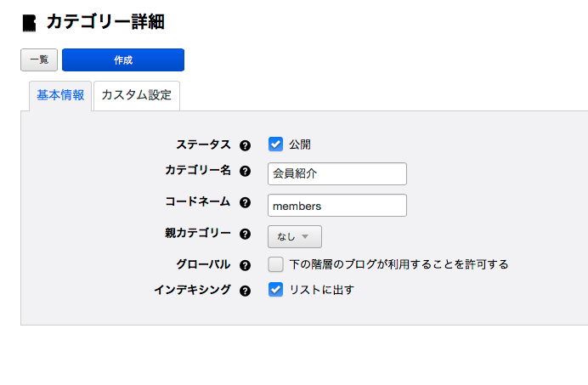
Task: Click the 一覧 list button
Action: click(39, 60)
